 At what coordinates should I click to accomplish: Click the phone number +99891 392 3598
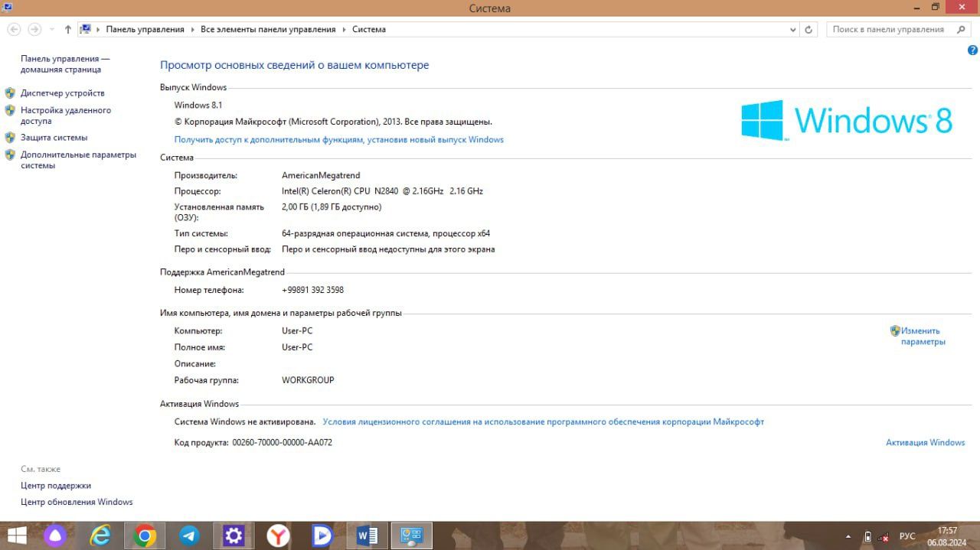tap(312, 291)
